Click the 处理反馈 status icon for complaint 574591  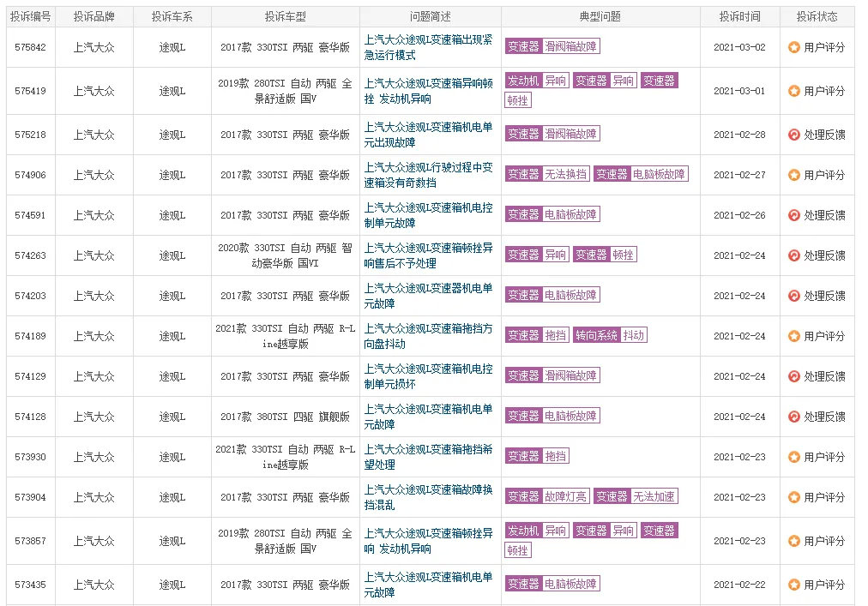(793, 215)
